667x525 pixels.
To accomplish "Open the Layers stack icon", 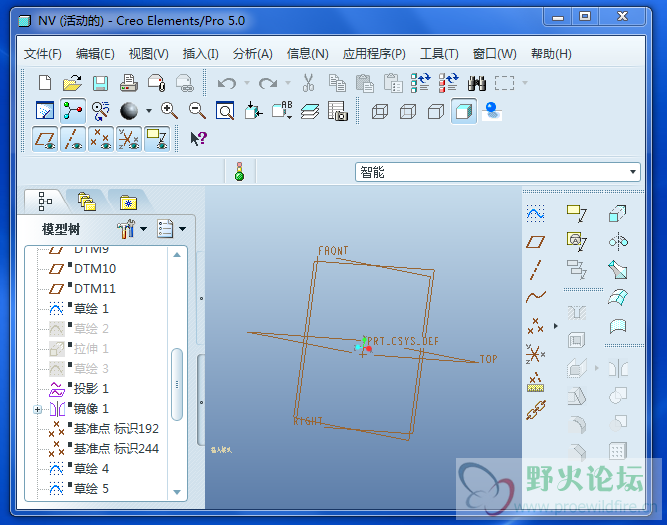I will tap(310, 111).
